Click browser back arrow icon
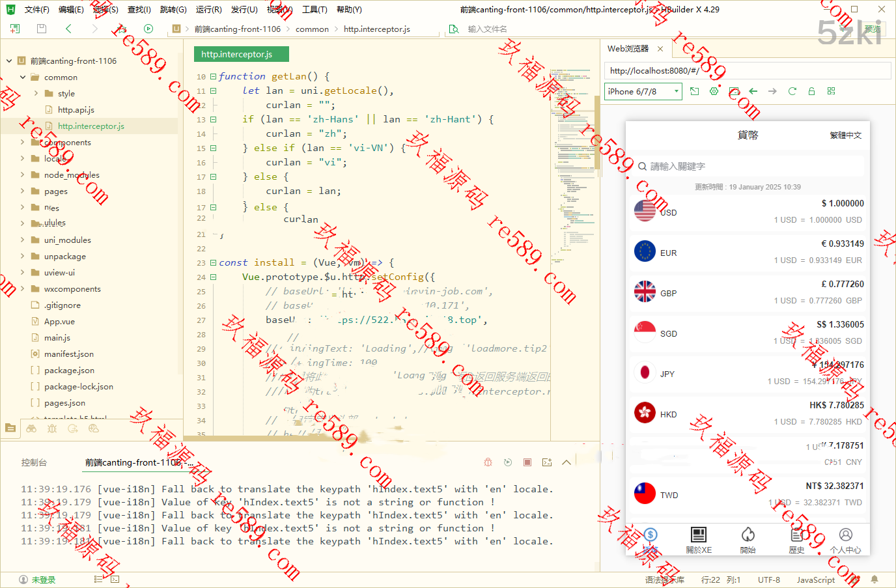The width and height of the screenshot is (896, 588). (x=753, y=91)
